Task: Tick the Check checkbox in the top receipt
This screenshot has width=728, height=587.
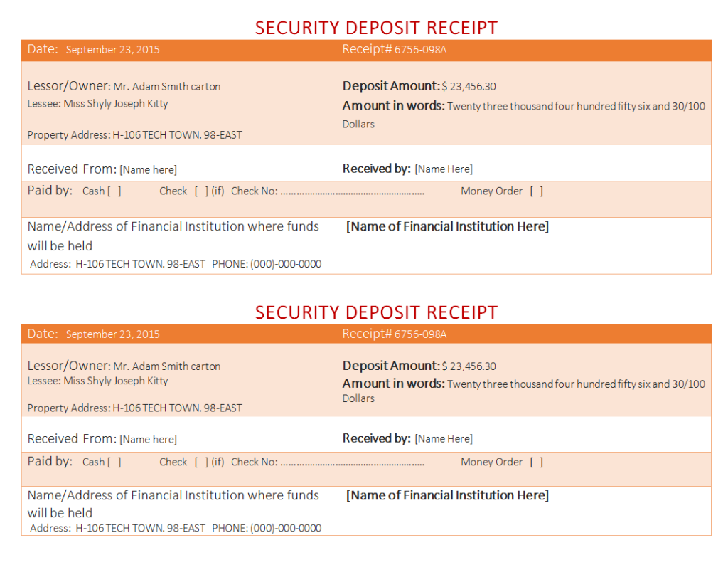Action: pos(201,191)
